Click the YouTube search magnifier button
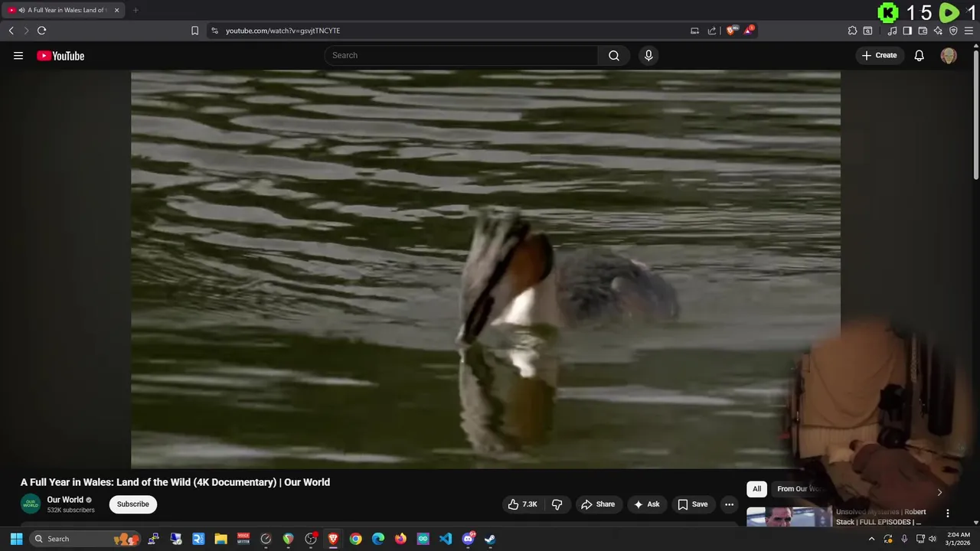Image resolution: width=980 pixels, height=551 pixels. pyautogui.click(x=614, y=55)
